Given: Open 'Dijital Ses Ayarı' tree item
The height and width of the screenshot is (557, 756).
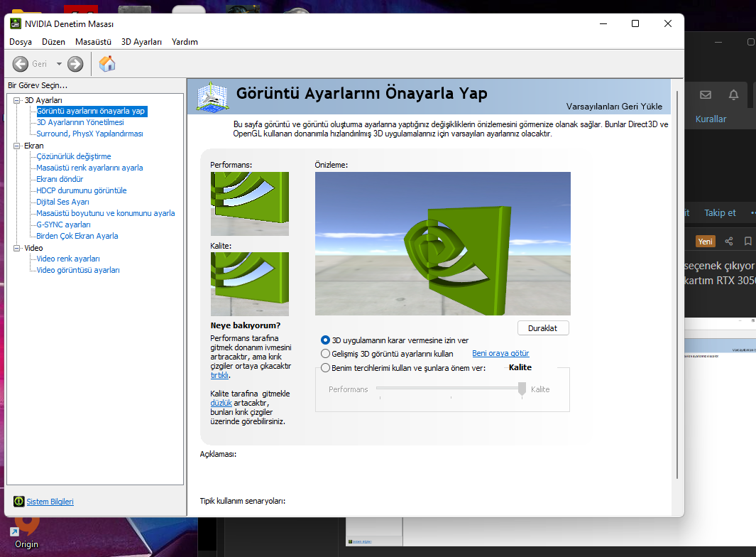Looking at the screenshot, I should point(62,202).
